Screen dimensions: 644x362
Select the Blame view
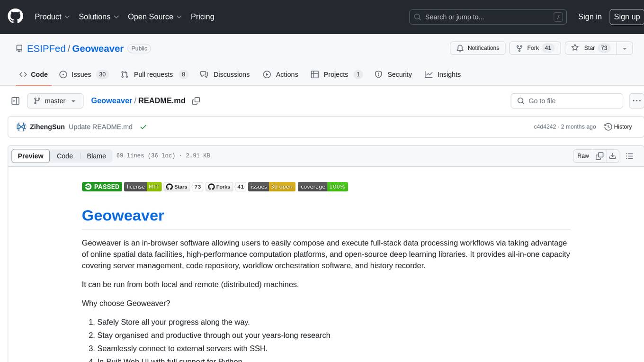[96, 156]
